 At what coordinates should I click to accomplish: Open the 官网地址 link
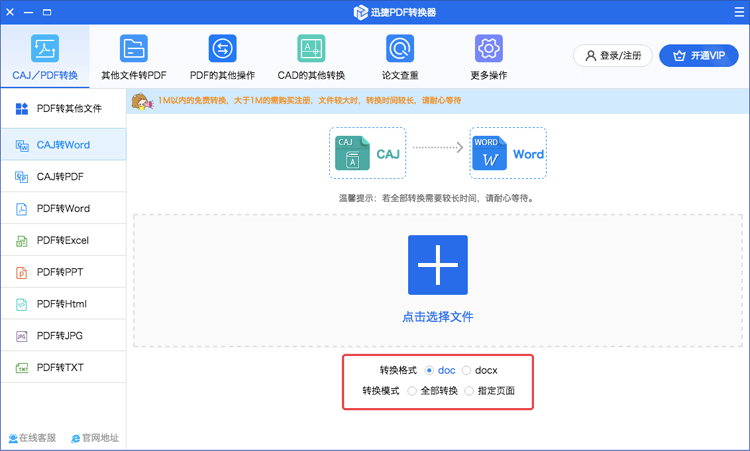[x=95, y=438]
